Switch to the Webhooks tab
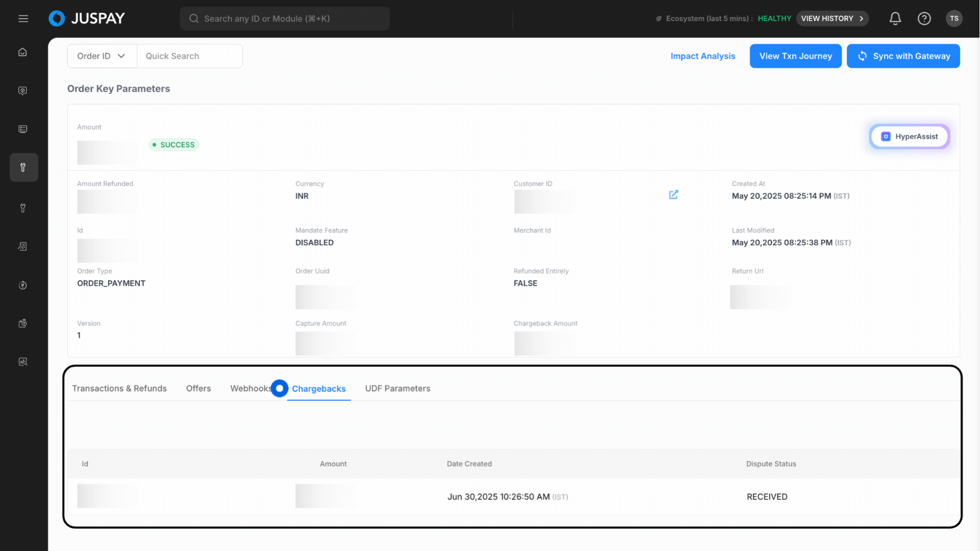This screenshot has height=551, width=980. (251, 389)
